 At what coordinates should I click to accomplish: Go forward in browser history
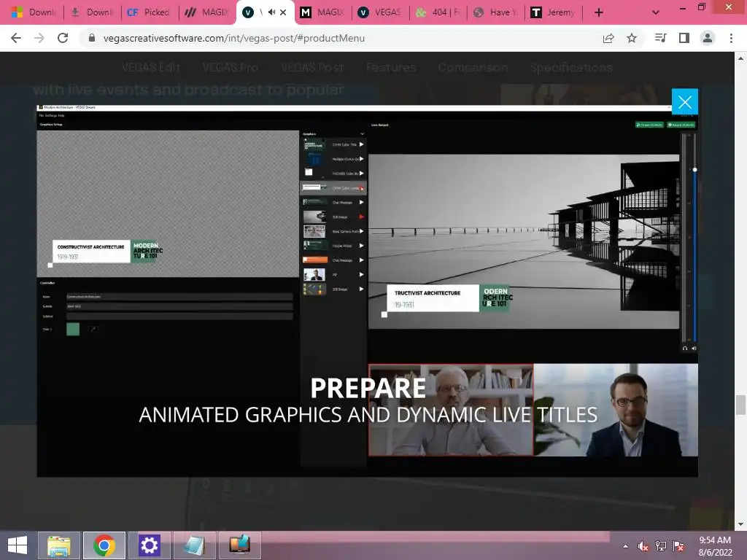39,38
